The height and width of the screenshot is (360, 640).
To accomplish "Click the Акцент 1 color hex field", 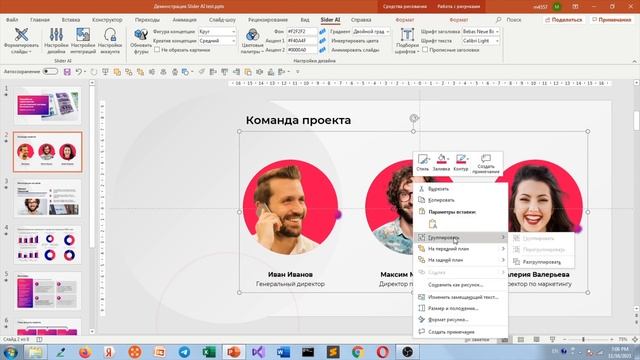I will (x=302, y=41).
